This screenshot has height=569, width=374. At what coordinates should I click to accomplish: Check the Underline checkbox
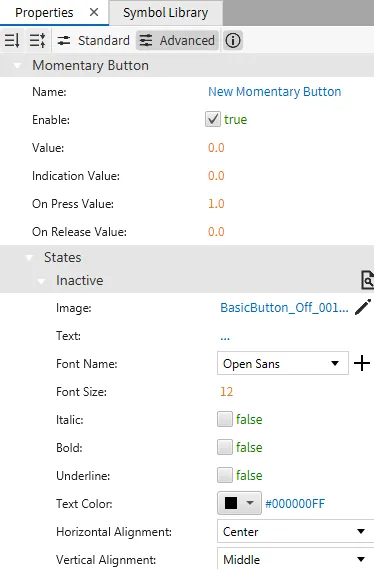[x=225, y=475]
